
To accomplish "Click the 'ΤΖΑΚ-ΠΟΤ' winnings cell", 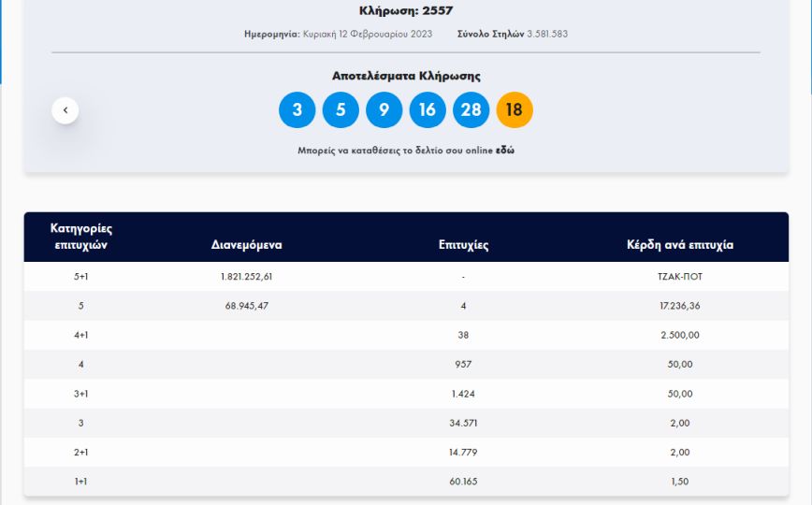I will click(679, 277).
